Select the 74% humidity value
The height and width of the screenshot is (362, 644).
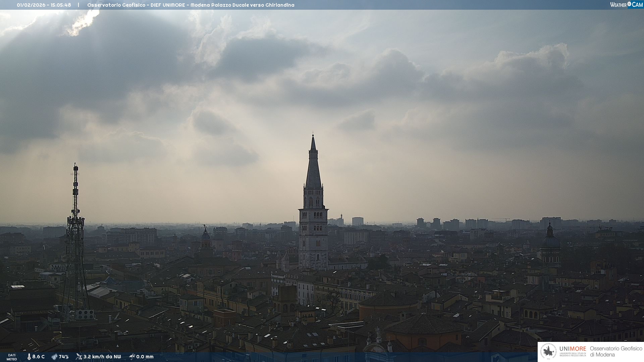(x=64, y=357)
